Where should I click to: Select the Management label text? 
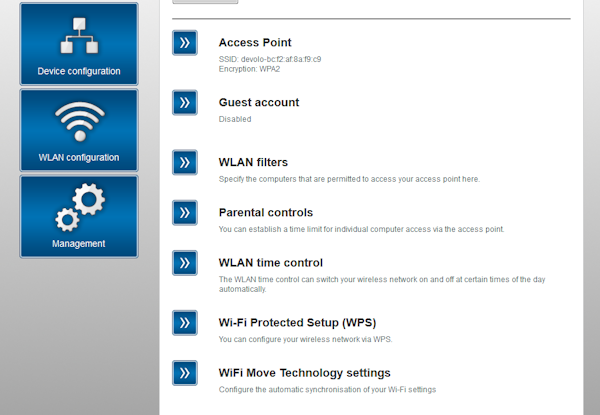[79, 243]
